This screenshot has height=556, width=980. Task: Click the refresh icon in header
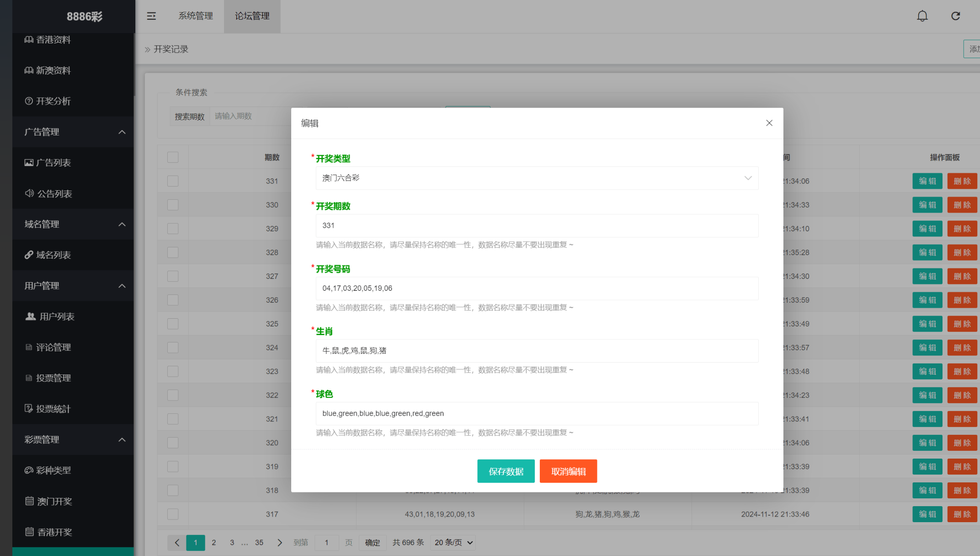click(x=955, y=16)
